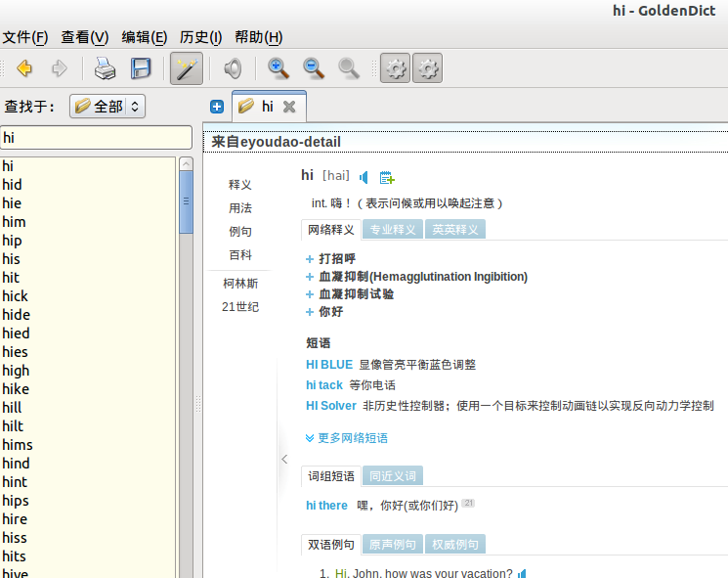The height and width of the screenshot is (578, 728).
Task: Select 'him' in the word list
Action: pyautogui.click(x=88, y=222)
